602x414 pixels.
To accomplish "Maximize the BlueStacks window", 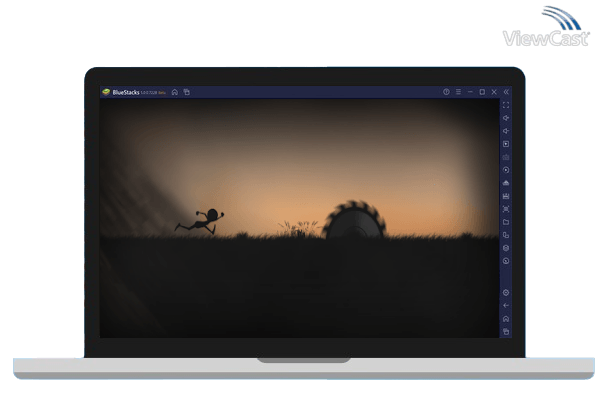I will (x=482, y=92).
